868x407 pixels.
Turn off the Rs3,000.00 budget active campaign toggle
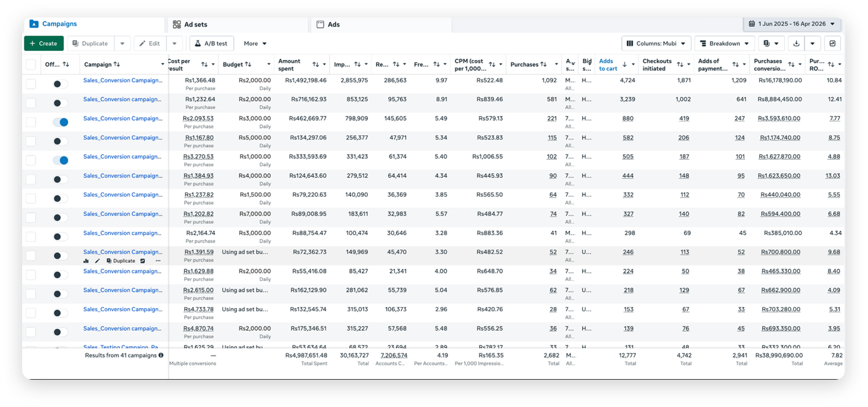tap(60, 122)
